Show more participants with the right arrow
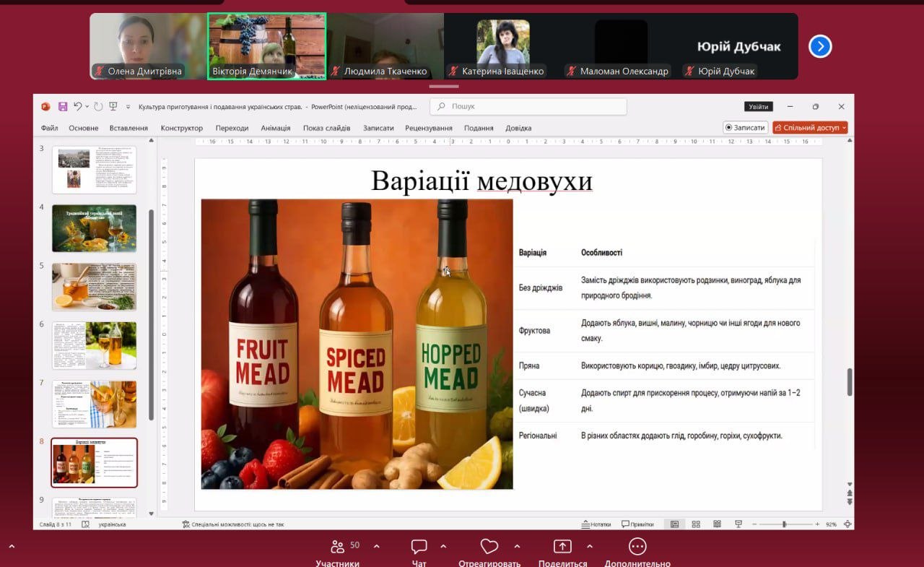The image size is (924, 567). [x=820, y=47]
